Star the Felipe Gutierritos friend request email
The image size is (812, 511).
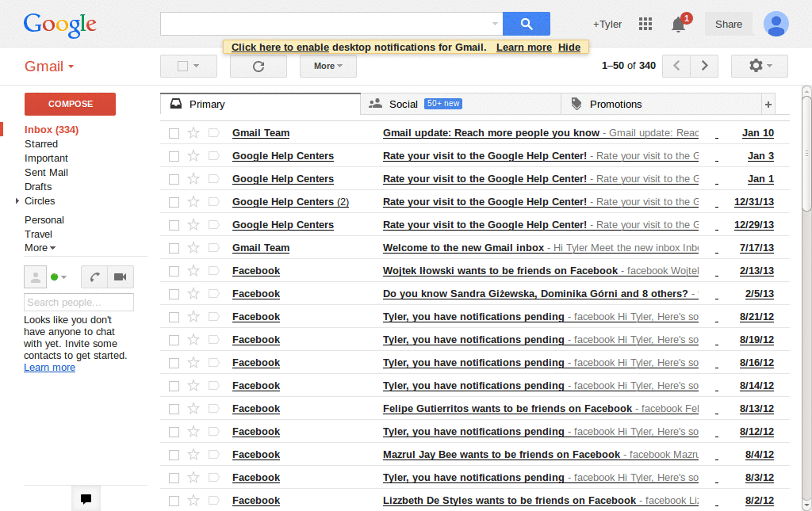tap(193, 409)
